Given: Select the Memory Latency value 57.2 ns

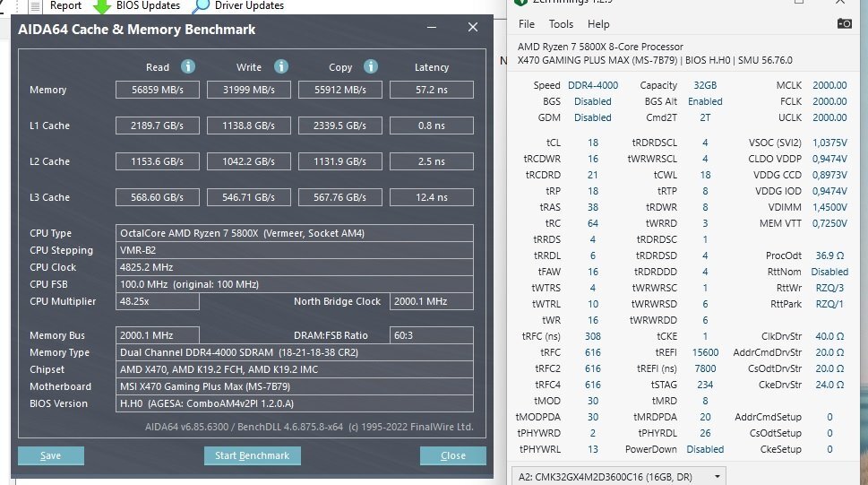Looking at the screenshot, I should (x=432, y=90).
